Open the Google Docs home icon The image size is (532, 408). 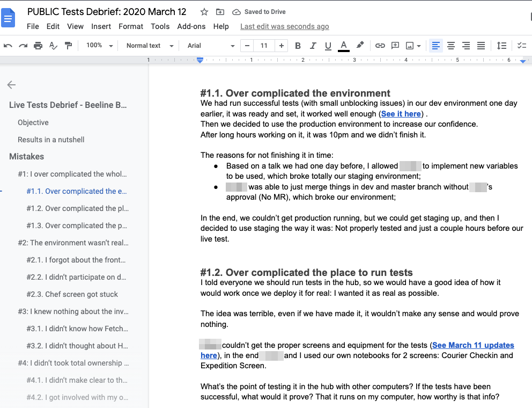8,18
